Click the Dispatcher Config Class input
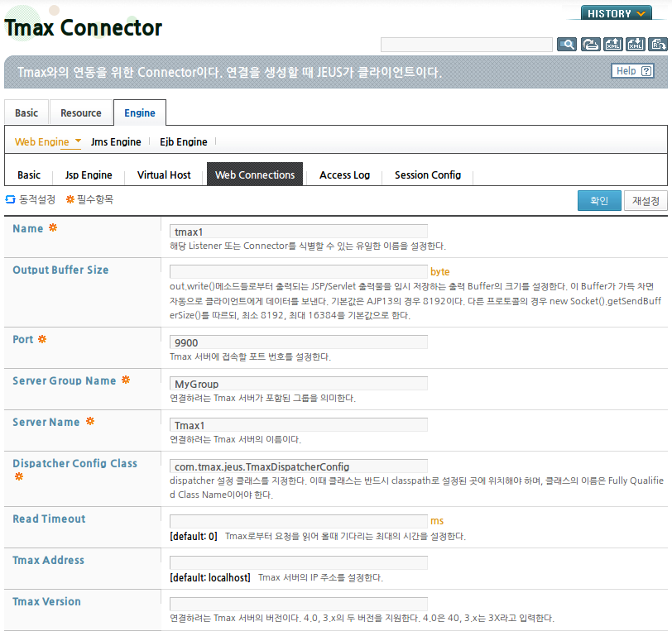 click(299, 466)
